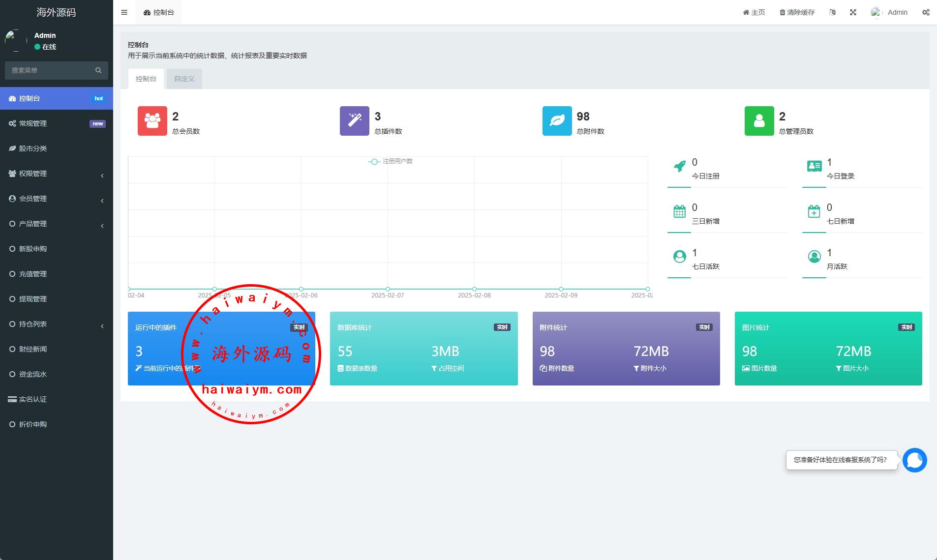
Task: Click the fullscreen expand icon in header
Action: tap(853, 12)
